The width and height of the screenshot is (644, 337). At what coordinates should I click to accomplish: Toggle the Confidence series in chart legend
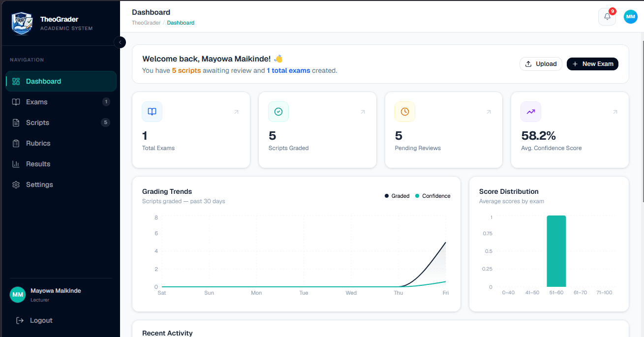[x=433, y=196]
